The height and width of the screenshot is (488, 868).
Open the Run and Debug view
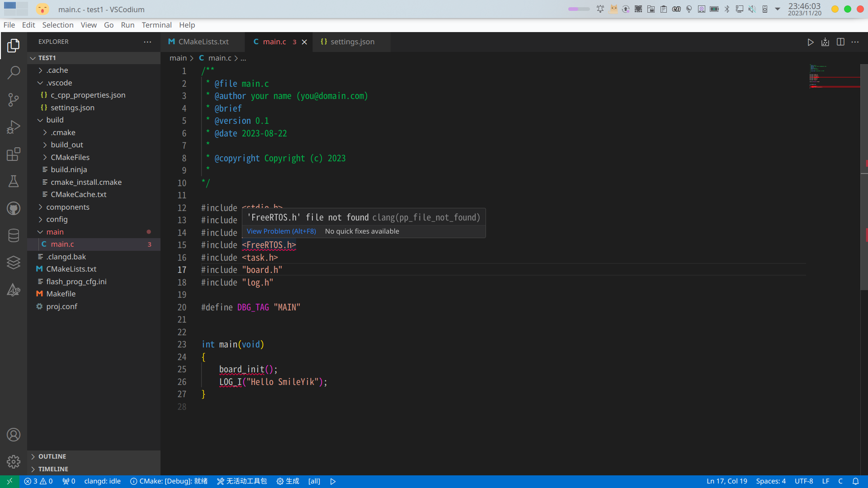14,127
